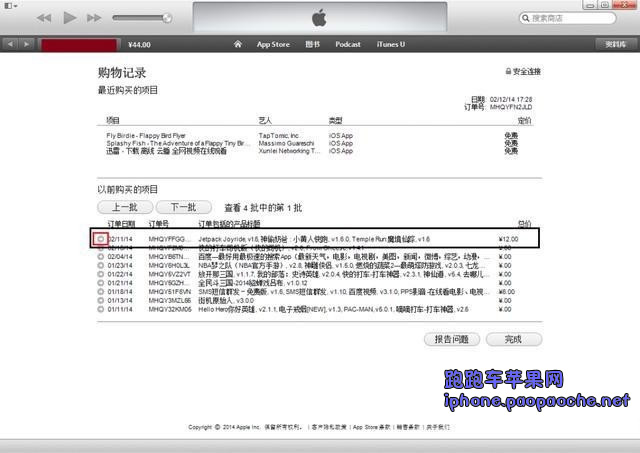Switch to the 图书 tab
The image size is (640, 453).
tap(312, 44)
